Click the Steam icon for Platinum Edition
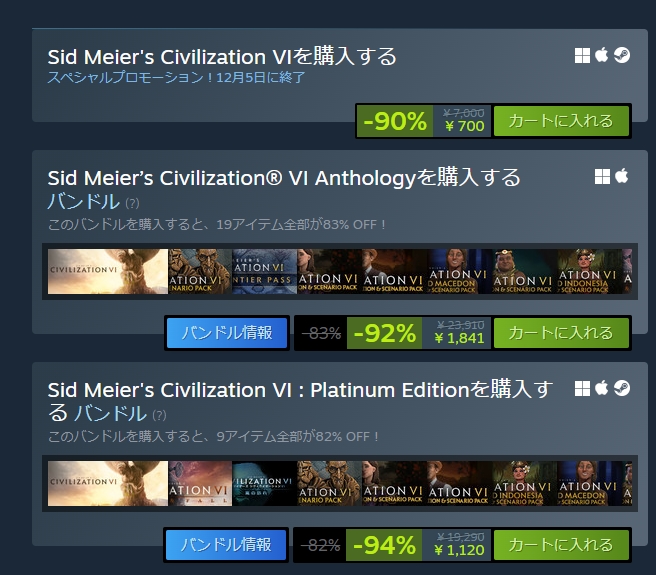656x575 pixels. pyautogui.click(x=621, y=388)
